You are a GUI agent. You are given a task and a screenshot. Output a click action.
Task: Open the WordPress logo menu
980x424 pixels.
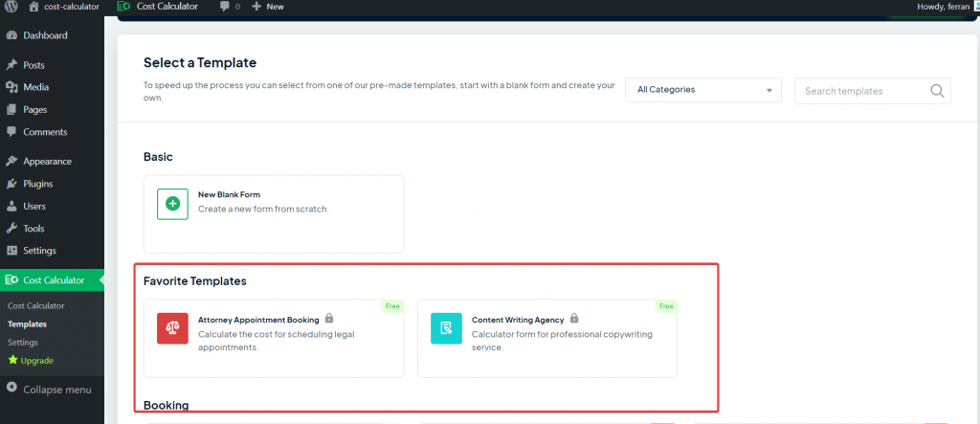point(11,7)
